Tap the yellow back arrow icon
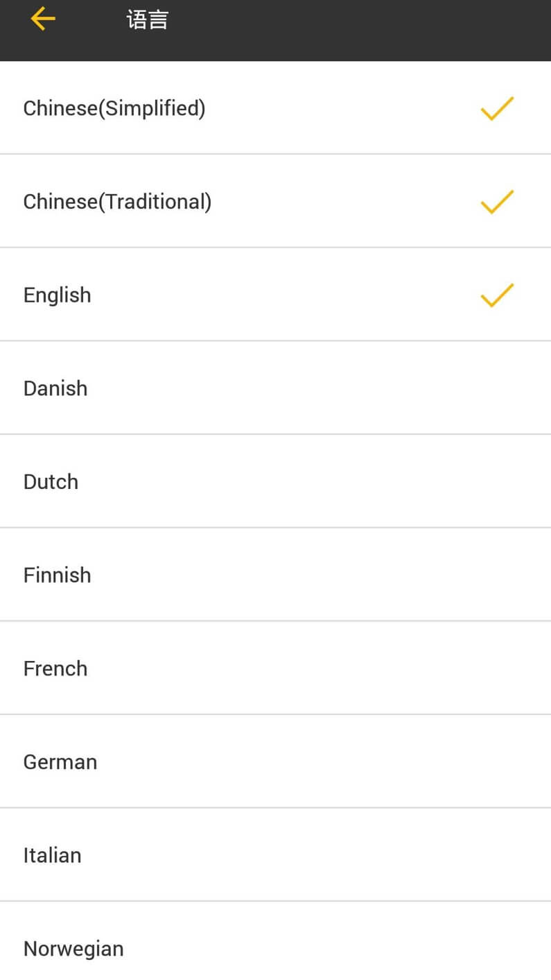 (43, 19)
